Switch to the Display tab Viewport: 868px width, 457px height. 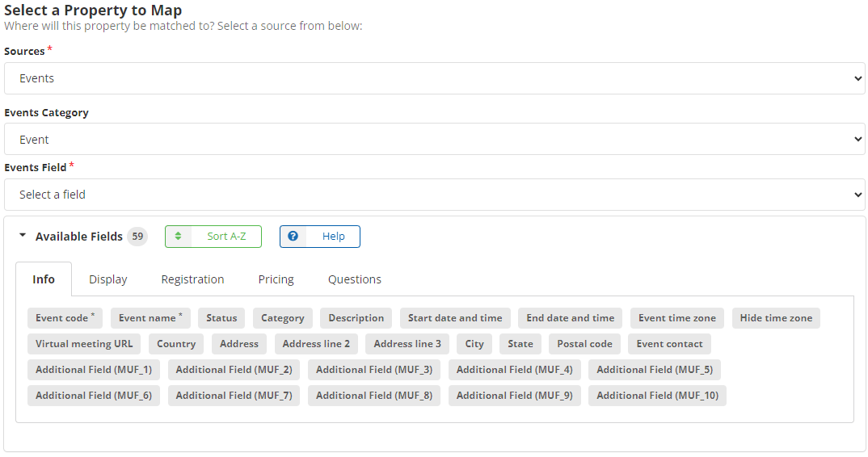(x=108, y=279)
